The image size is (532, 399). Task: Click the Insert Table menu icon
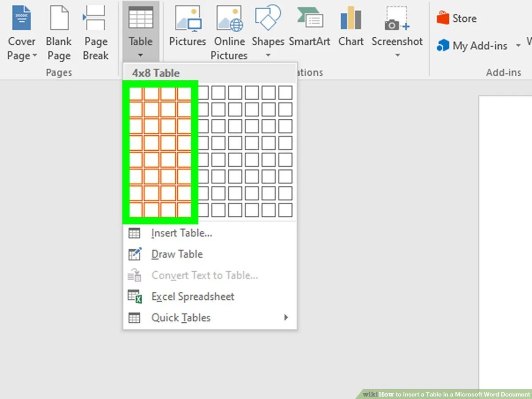coord(134,233)
